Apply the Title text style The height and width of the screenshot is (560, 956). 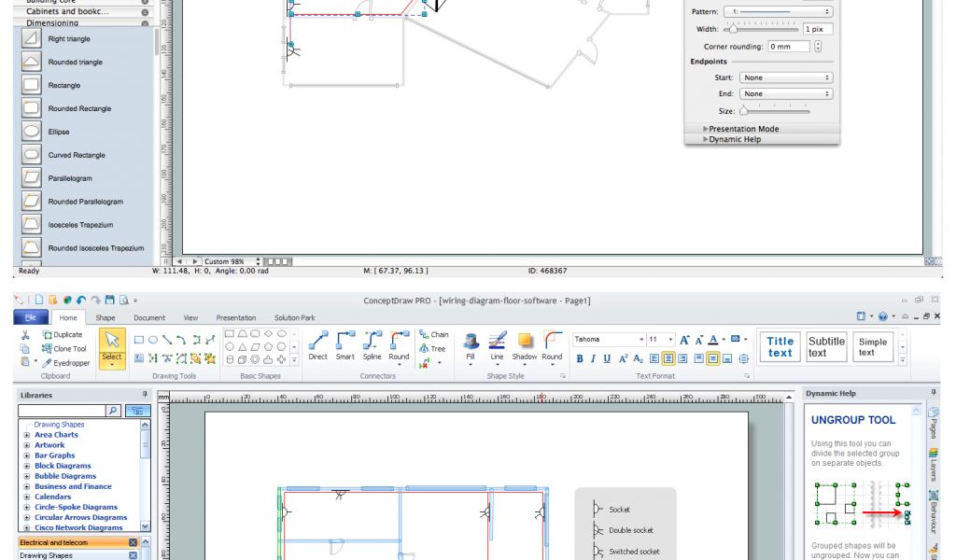click(780, 347)
